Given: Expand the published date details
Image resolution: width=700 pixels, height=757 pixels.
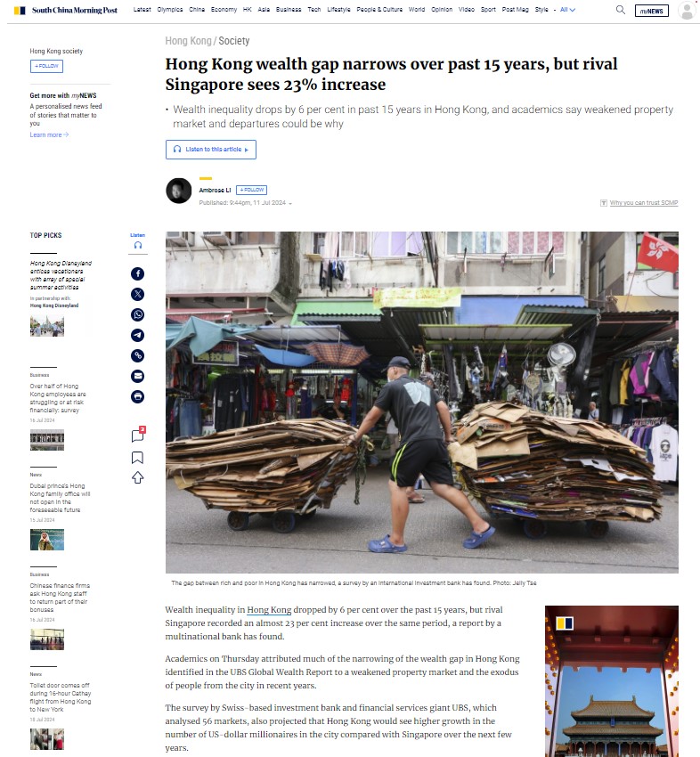Looking at the screenshot, I should [290, 203].
